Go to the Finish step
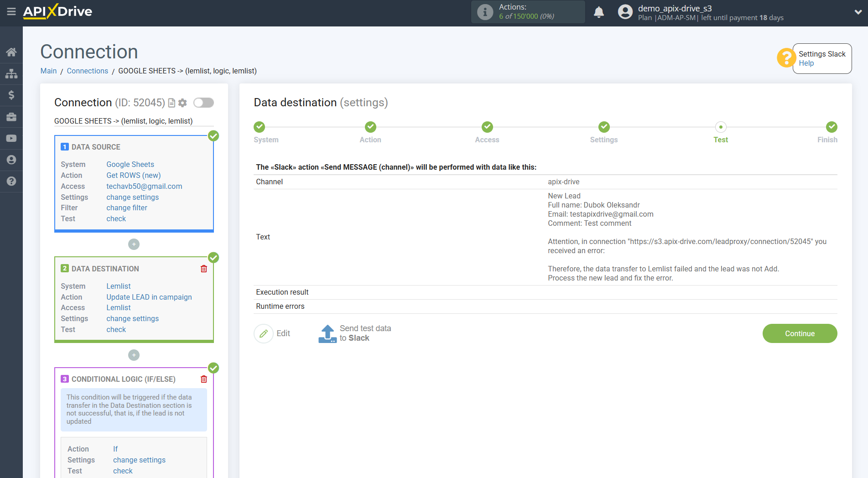 tap(832, 127)
